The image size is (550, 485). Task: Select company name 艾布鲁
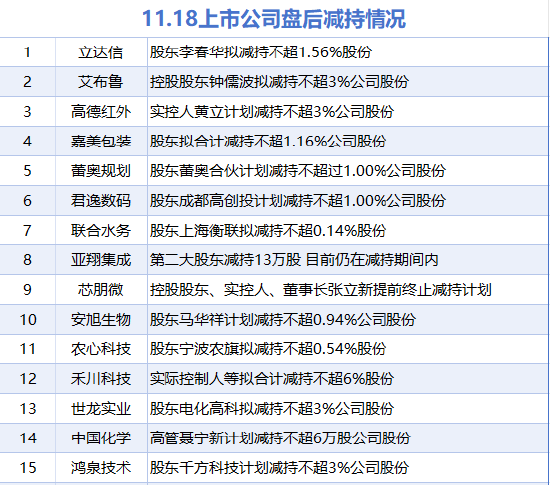[x=101, y=82]
